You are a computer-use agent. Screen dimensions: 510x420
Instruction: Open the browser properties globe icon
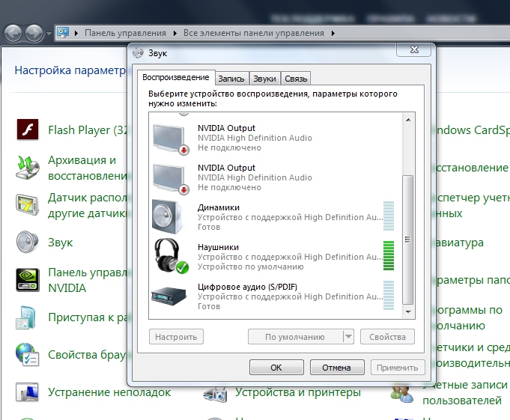tap(28, 355)
